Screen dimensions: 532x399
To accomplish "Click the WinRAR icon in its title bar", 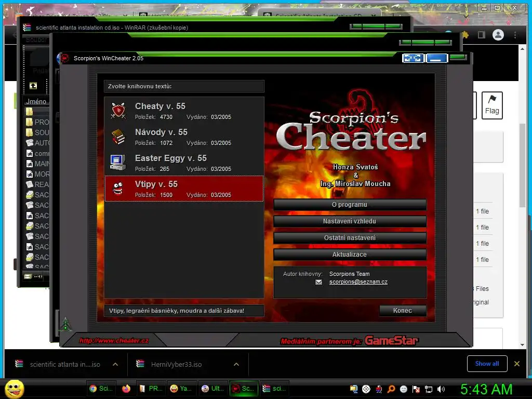I will point(27,28).
